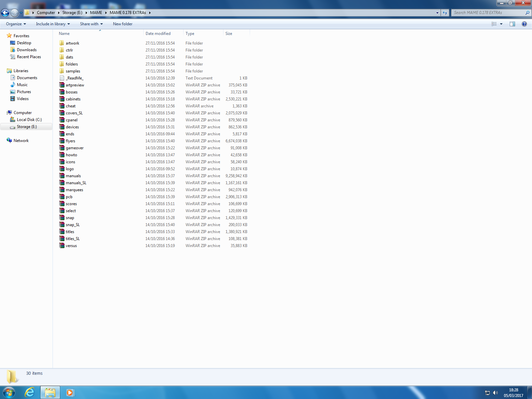
Task: Select the manuals archive icon
Action: click(62, 176)
